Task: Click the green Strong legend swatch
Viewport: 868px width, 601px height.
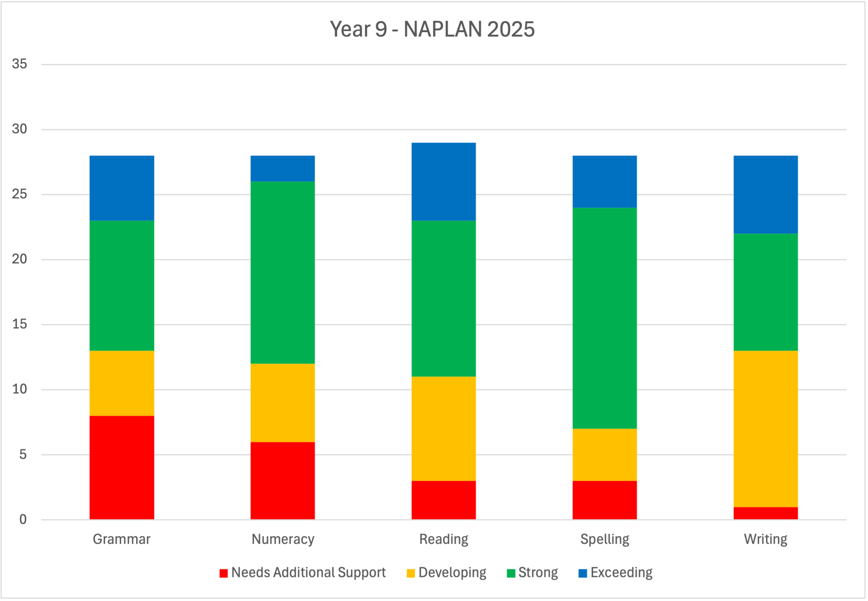Action: [511, 573]
